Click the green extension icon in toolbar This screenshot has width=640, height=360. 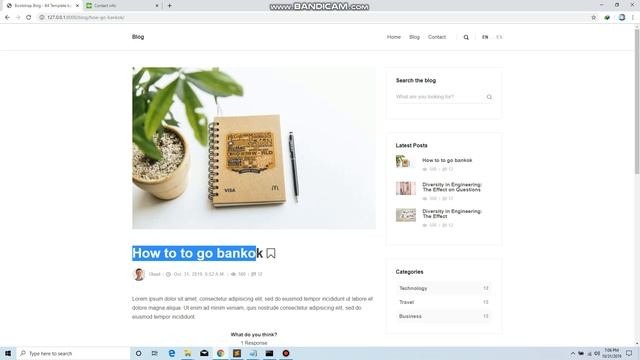pyautogui.click(x=607, y=18)
